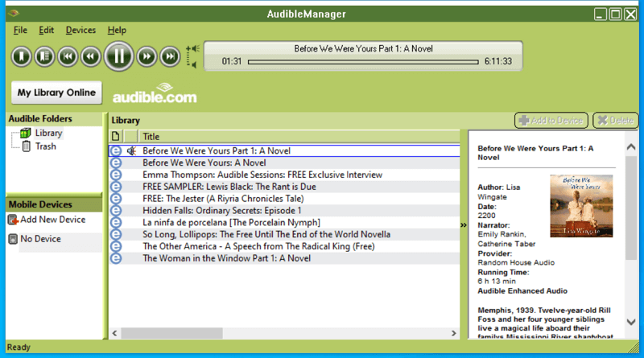Click the speaker icon on playing row
This screenshot has height=358, width=644.
click(x=131, y=150)
